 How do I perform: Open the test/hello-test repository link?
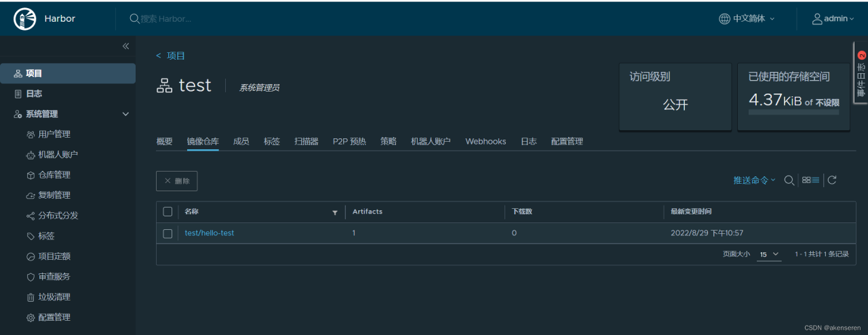point(210,233)
